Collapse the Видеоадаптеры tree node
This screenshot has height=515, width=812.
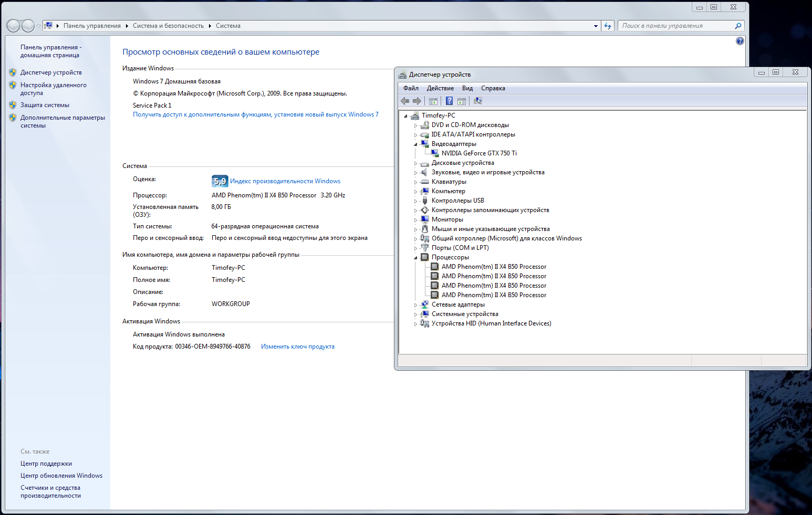[x=415, y=144]
